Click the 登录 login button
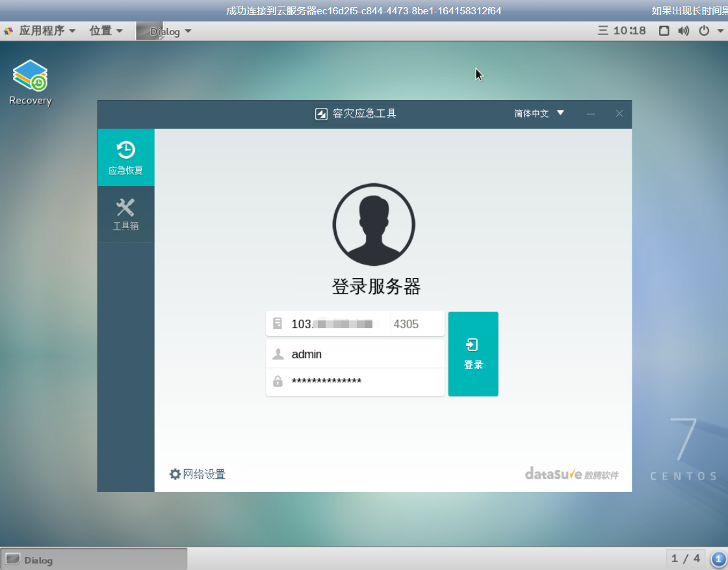The image size is (728, 570). click(473, 354)
